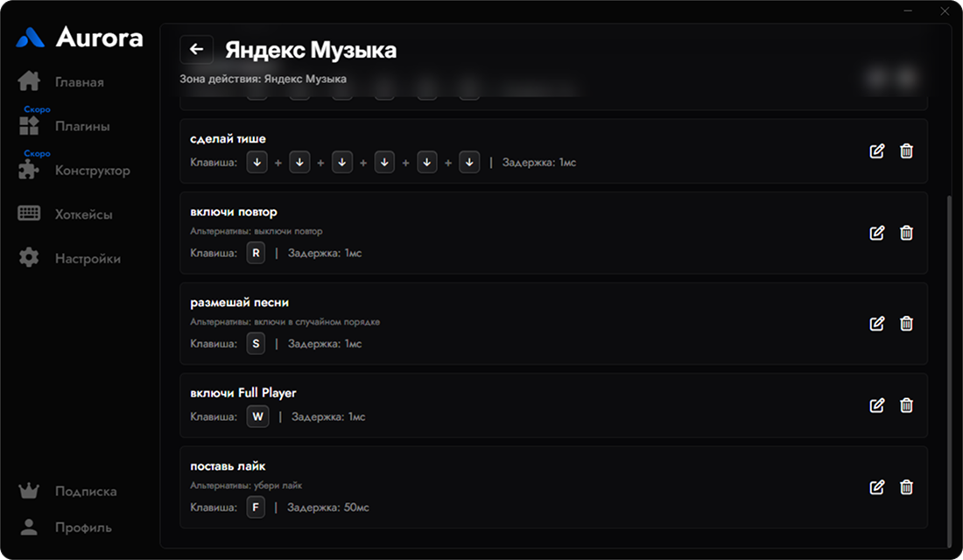Image resolution: width=963 pixels, height=560 pixels.
Task: Open the Главная page in sidebar
Action: 79,82
